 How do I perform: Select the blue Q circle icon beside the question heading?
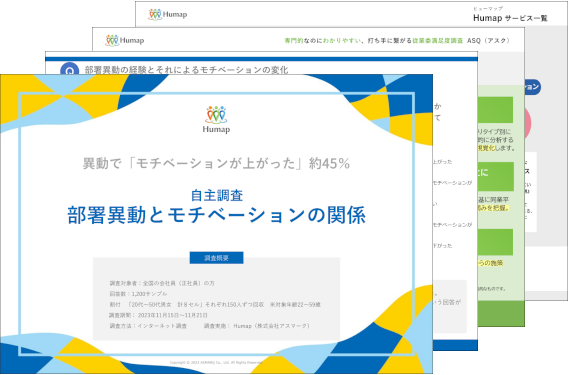69,68
